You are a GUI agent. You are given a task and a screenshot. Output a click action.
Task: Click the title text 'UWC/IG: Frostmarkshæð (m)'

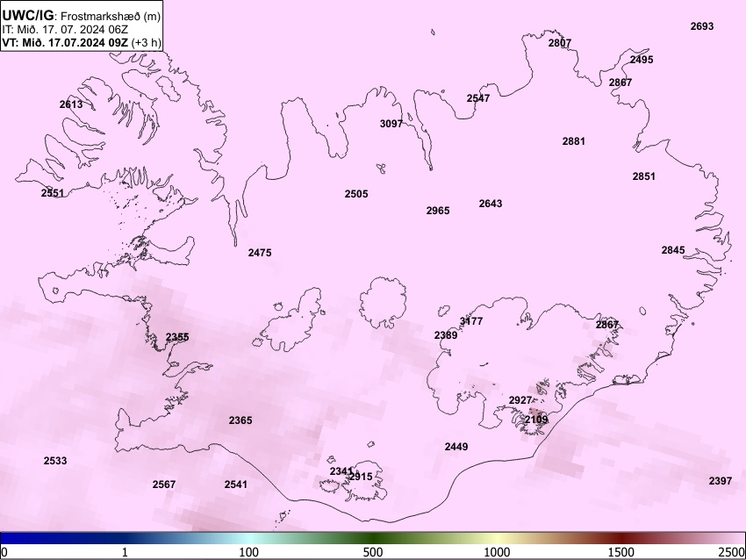click(82, 15)
